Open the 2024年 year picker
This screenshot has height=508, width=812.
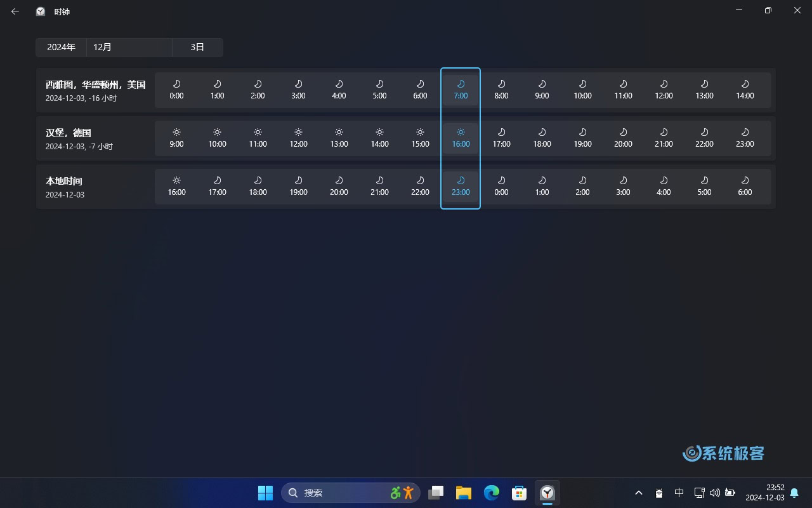tap(61, 47)
